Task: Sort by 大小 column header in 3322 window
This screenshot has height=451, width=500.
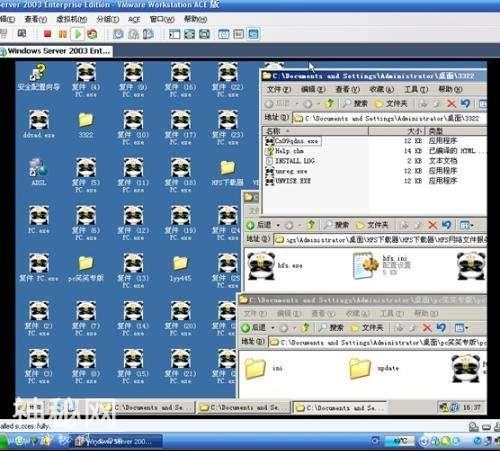Action: (397, 131)
